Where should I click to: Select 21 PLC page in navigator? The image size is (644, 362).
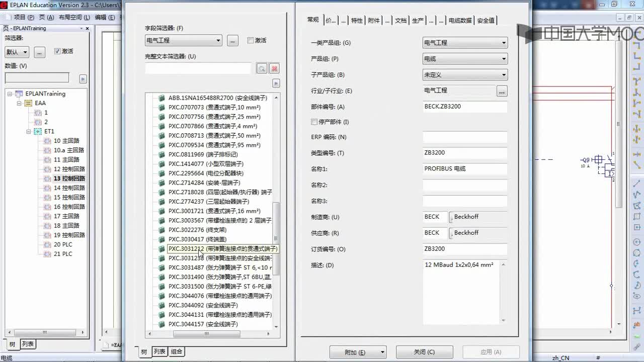click(63, 254)
